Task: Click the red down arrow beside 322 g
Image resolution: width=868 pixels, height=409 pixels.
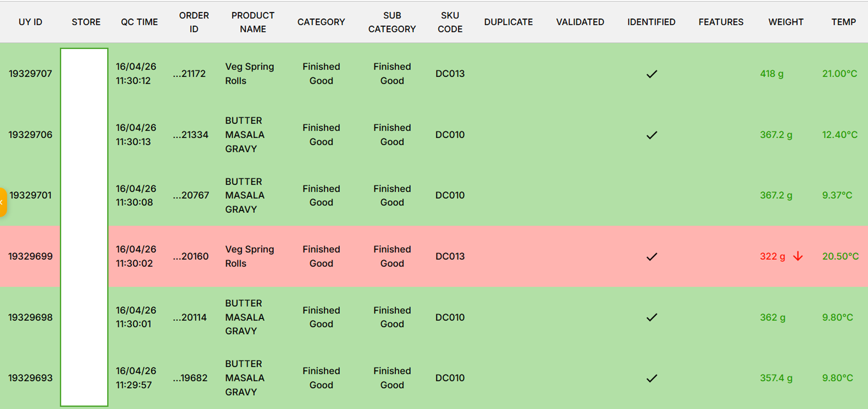Action: [798, 256]
